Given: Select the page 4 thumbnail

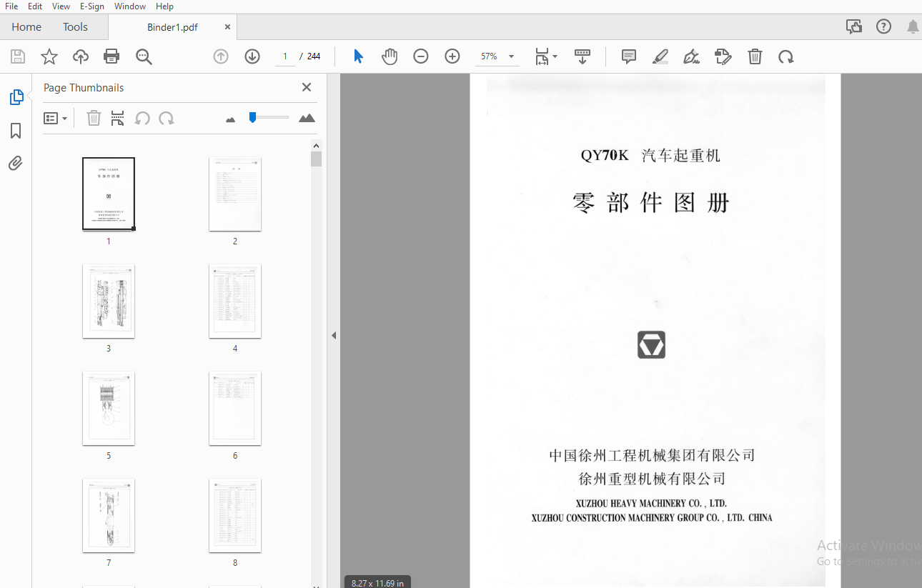Looking at the screenshot, I should pos(235,301).
